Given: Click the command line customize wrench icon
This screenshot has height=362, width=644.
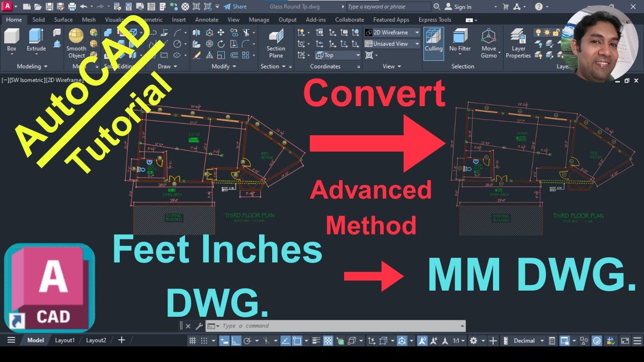Looking at the screenshot, I should tap(199, 326).
